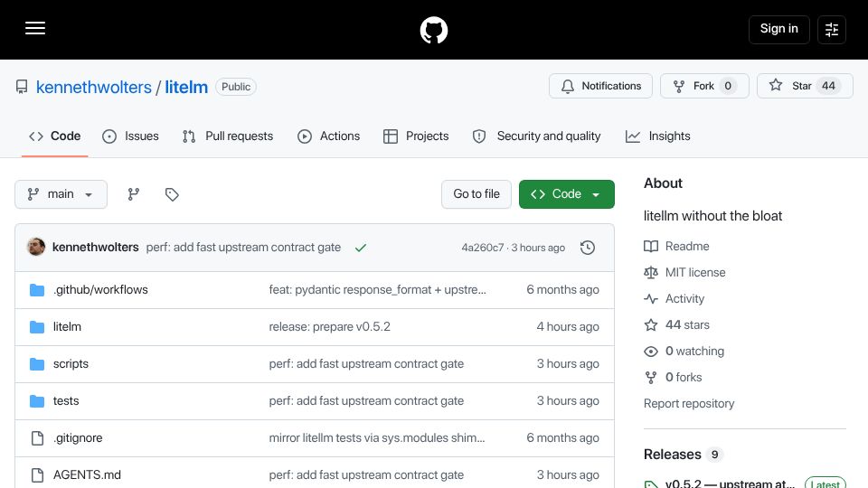This screenshot has width=868, height=488.
Task: Go to the GitHub homepage logo
Action: click(433, 30)
